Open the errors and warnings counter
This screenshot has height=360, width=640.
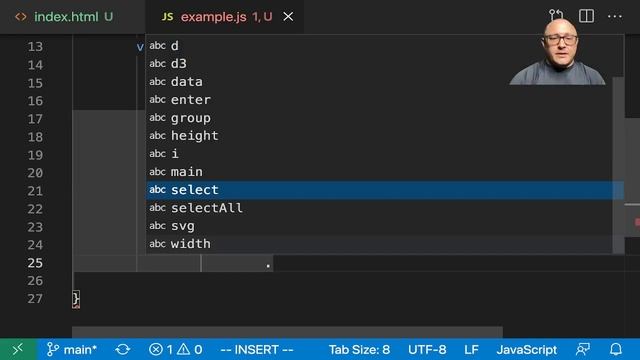176,349
